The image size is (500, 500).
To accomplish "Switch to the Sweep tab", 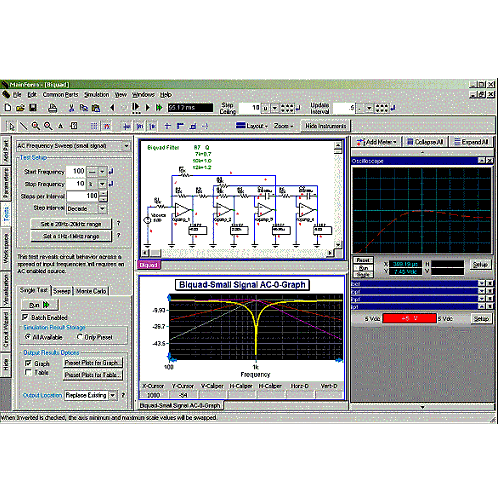I will 62,291.
